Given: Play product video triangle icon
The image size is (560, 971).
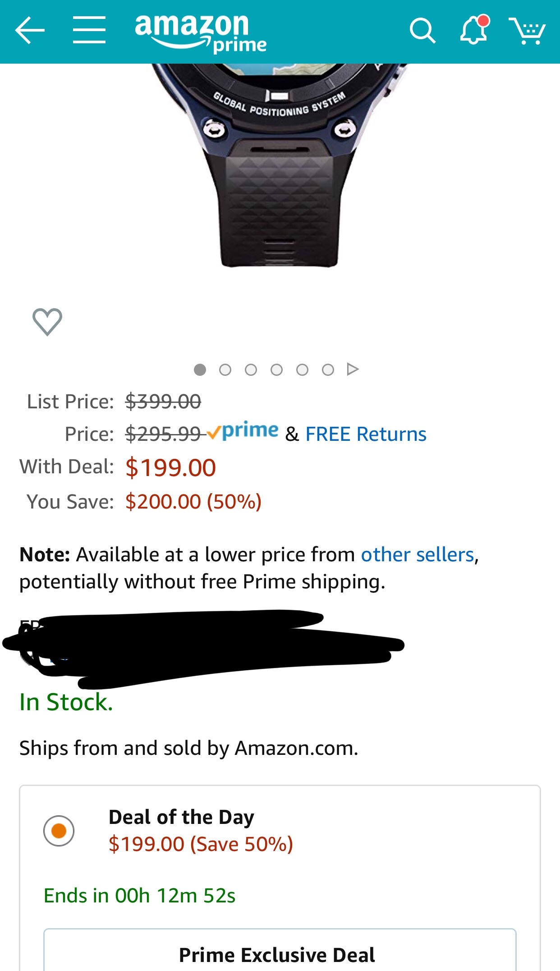Looking at the screenshot, I should tap(353, 369).
